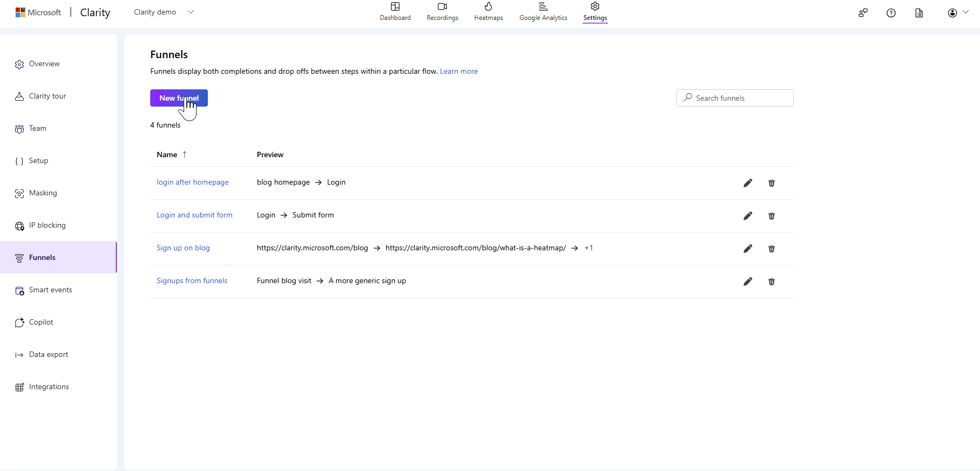The image size is (980, 471).
Task: Click the what-is-a-heatmap URL step
Action: 475,248
